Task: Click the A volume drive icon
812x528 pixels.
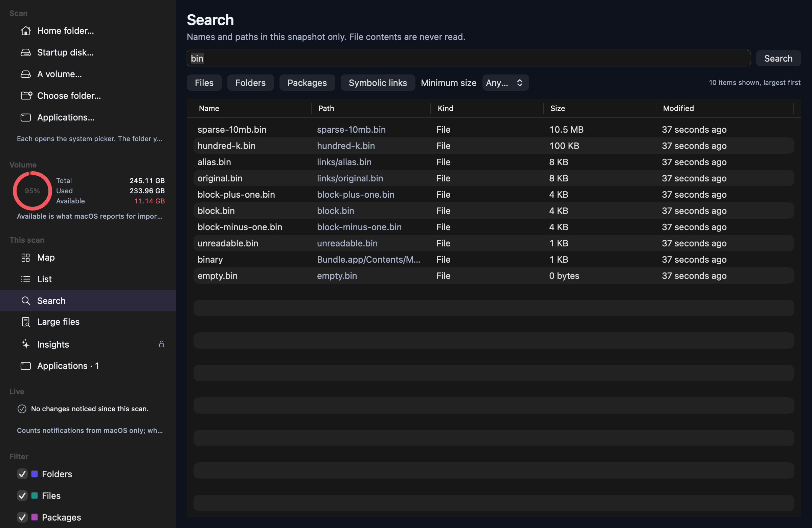Action: [x=26, y=74]
